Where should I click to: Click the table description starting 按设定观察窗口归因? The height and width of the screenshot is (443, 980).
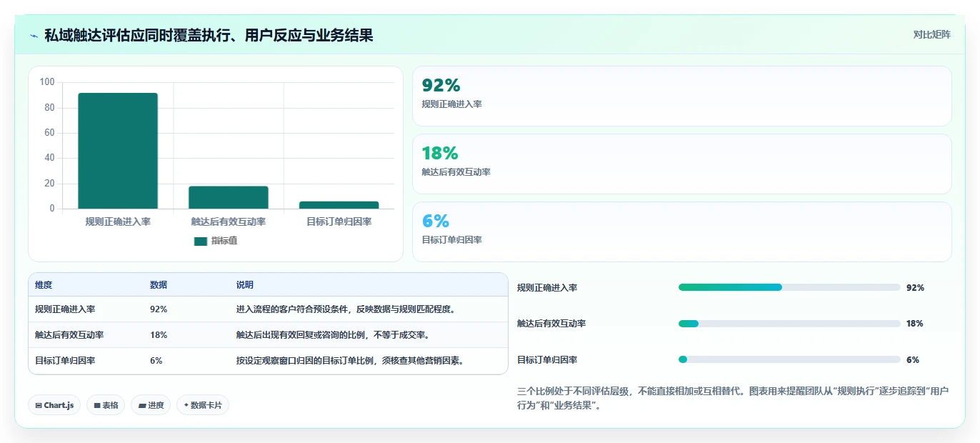point(350,361)
